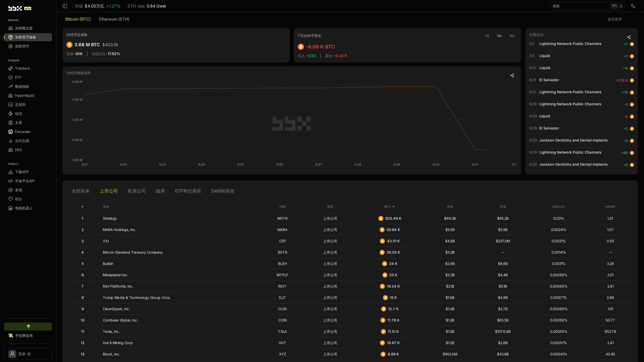Screen dimensions: 644x362
Task: Open MARA Holdings, Inc. row
Action: tap(350, 230)
